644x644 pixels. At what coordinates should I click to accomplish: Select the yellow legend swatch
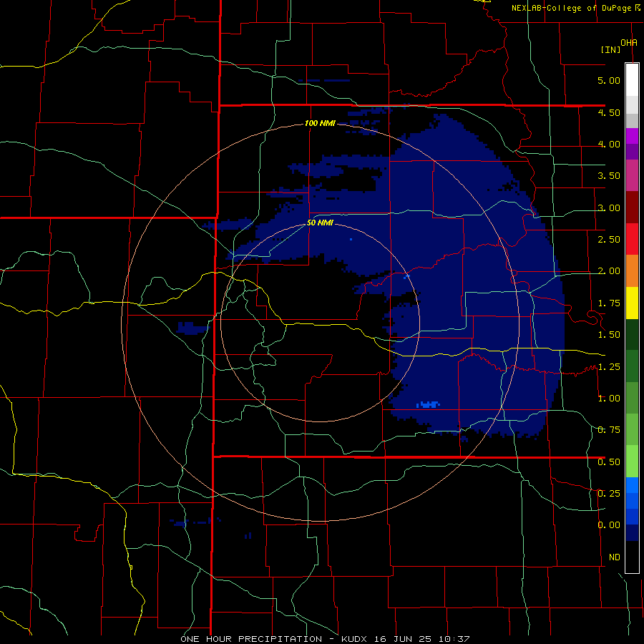tap(632, 303)
